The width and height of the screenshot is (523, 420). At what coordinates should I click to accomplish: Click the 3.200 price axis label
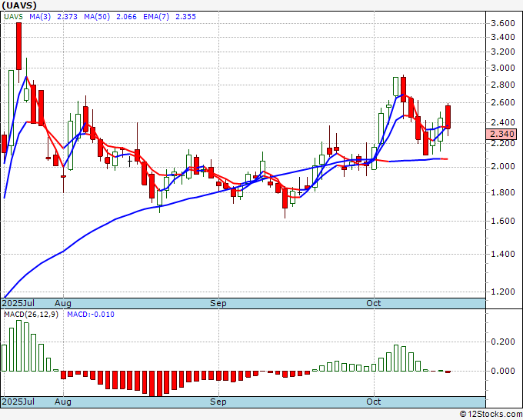503,52
